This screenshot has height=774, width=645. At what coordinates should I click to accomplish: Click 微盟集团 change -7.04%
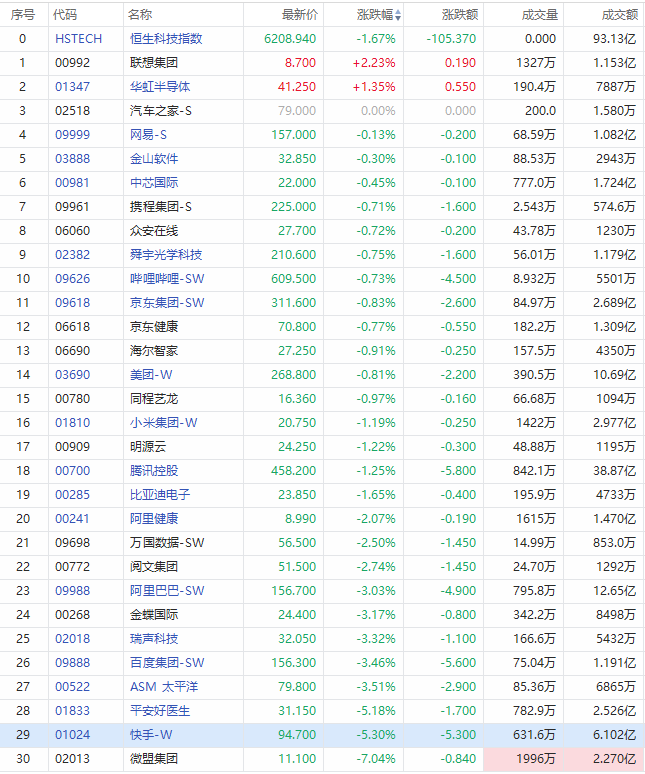click(x=376, y=759)
